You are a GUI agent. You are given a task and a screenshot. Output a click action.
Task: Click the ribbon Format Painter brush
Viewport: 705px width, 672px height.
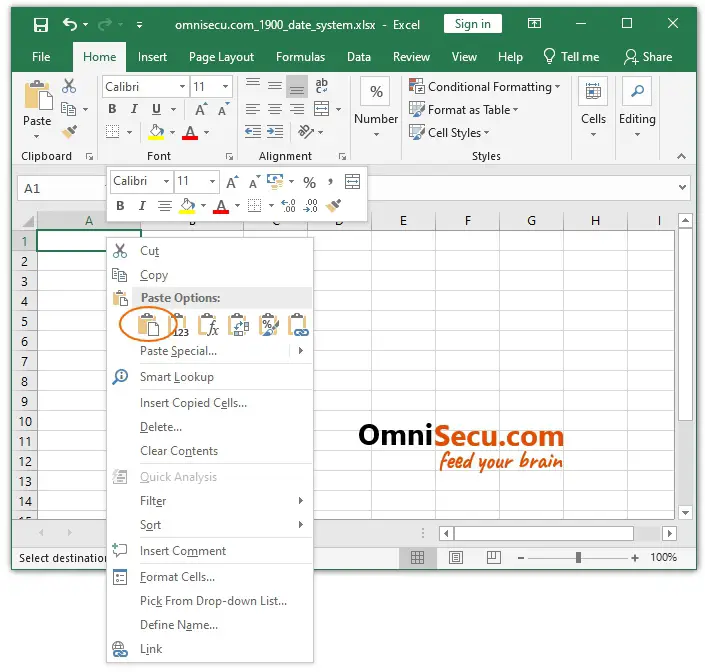70,132
